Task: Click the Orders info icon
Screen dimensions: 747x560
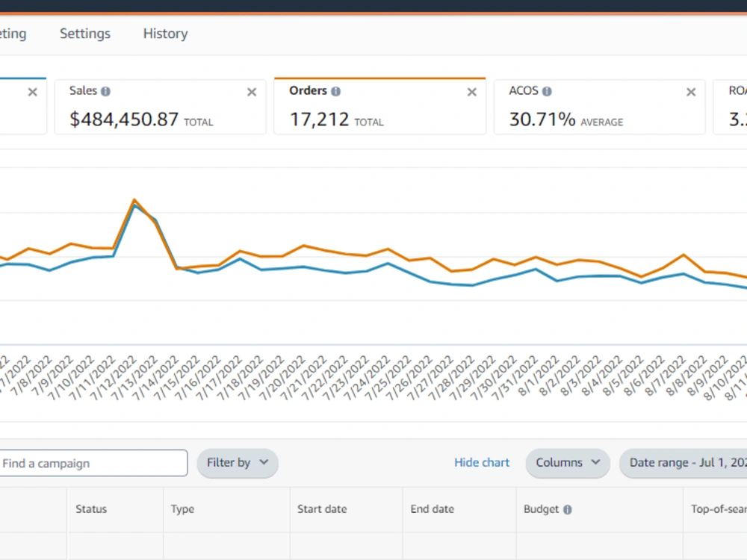Action: click(336, 91)
